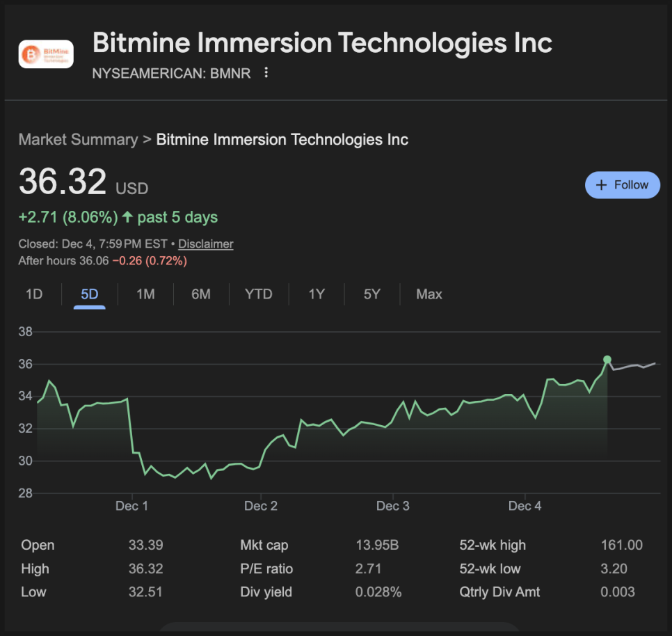Select the 5D chart range tab
672x636 pixels.
click(x=90, y=294)
